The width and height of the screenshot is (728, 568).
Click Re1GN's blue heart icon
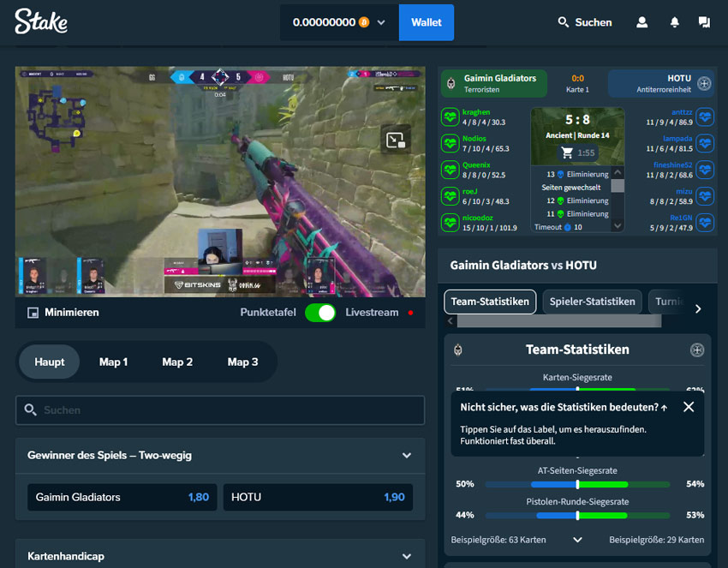click(x=705, y=223)
